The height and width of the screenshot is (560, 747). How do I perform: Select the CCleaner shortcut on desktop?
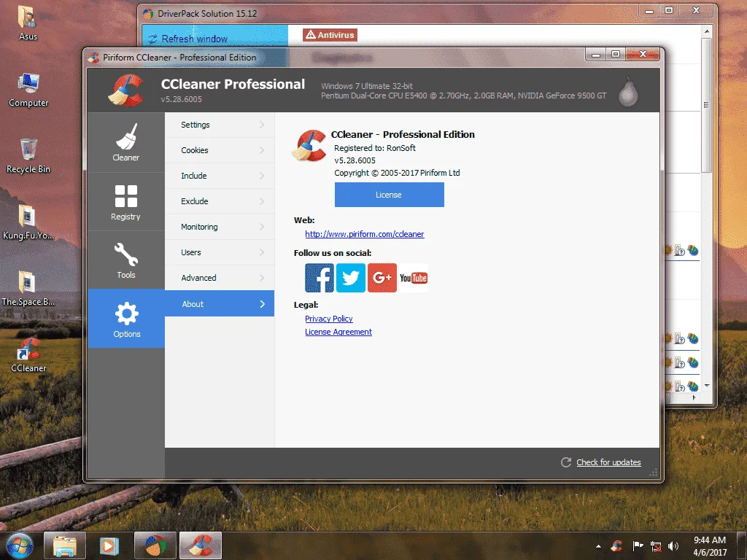[28, 355]
